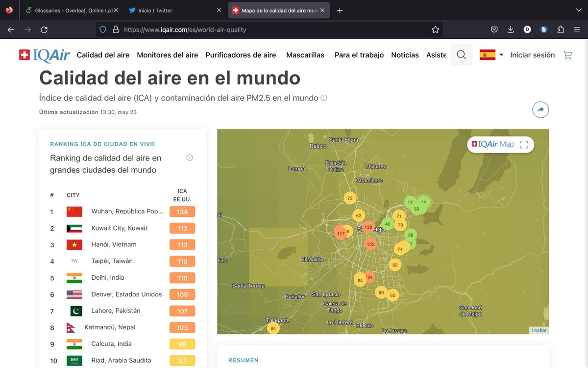
Task: Open the Calidad del aire menu
Action: 103,55
